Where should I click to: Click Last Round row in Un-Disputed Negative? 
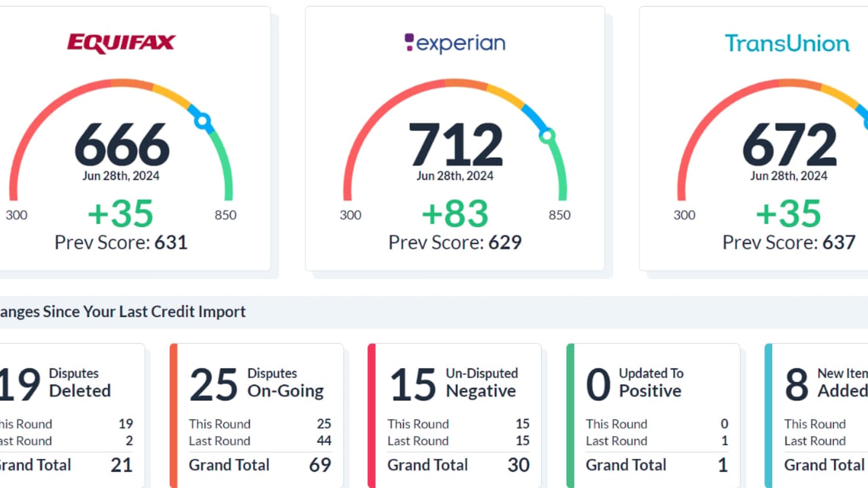pos(458,441)
